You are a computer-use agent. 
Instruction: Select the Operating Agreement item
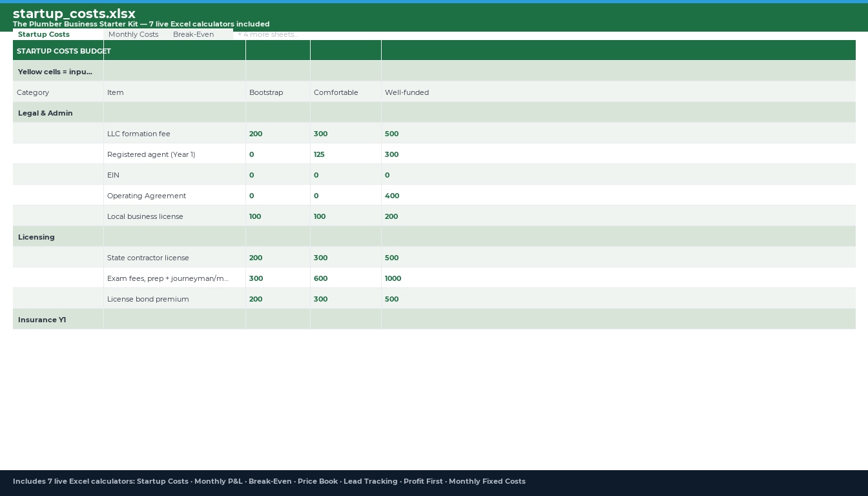(x=174, y=195)
